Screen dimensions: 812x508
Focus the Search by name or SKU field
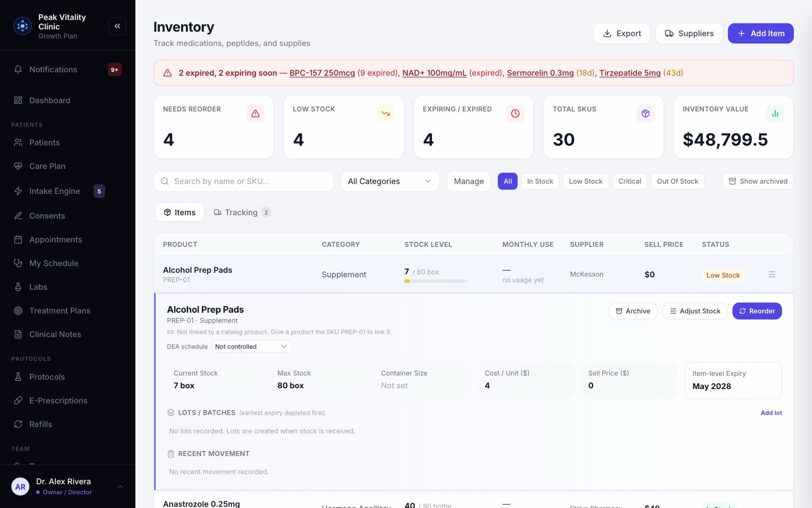244,181
